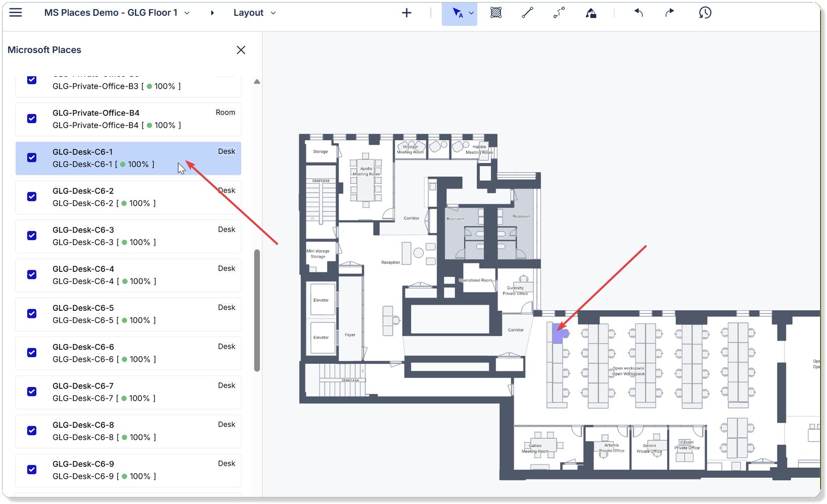
Task: Click the Cassini Private Office label
Action: tap(687, 445)
